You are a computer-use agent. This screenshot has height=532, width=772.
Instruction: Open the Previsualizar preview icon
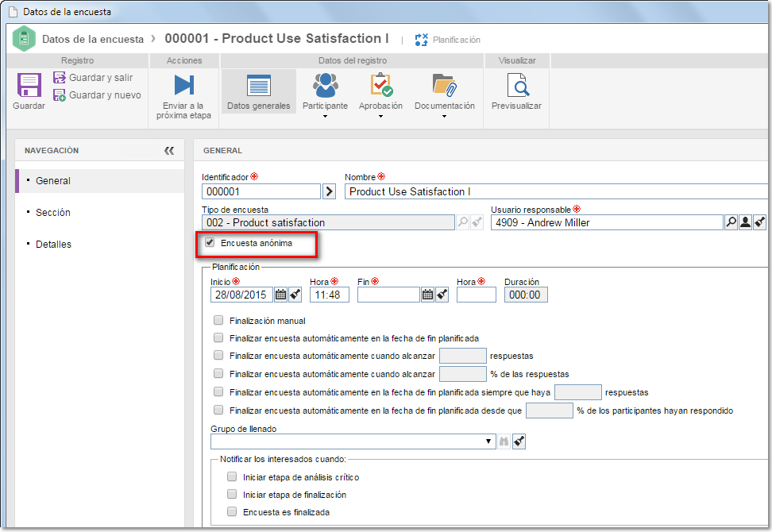[517, 85]
